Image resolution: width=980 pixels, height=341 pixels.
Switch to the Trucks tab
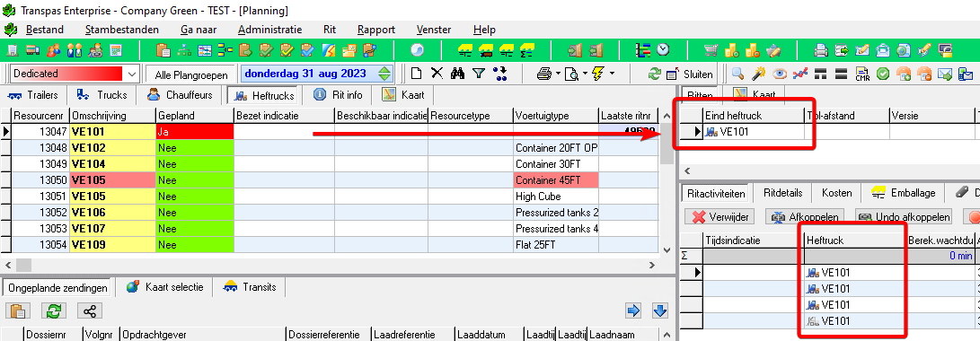click(x=102, y=95)
